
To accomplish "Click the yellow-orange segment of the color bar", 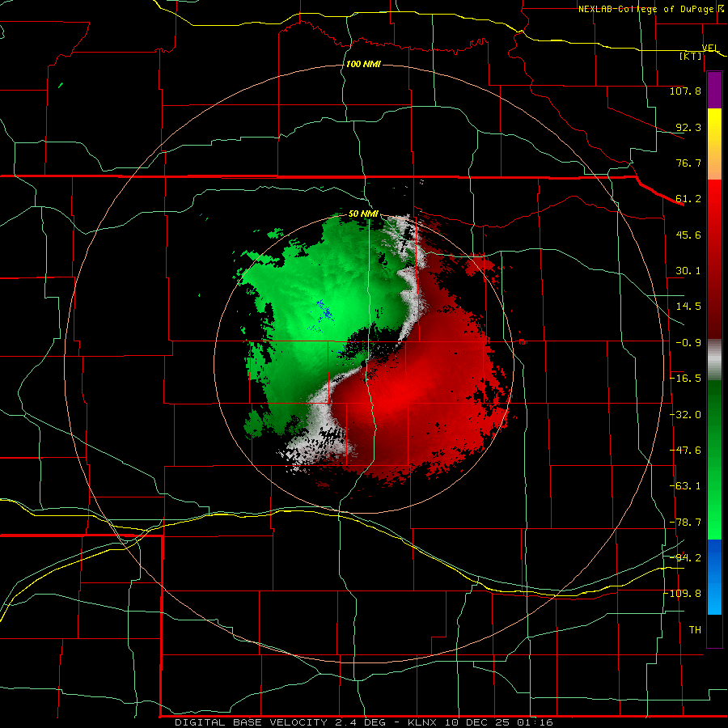I will point(714,144).
